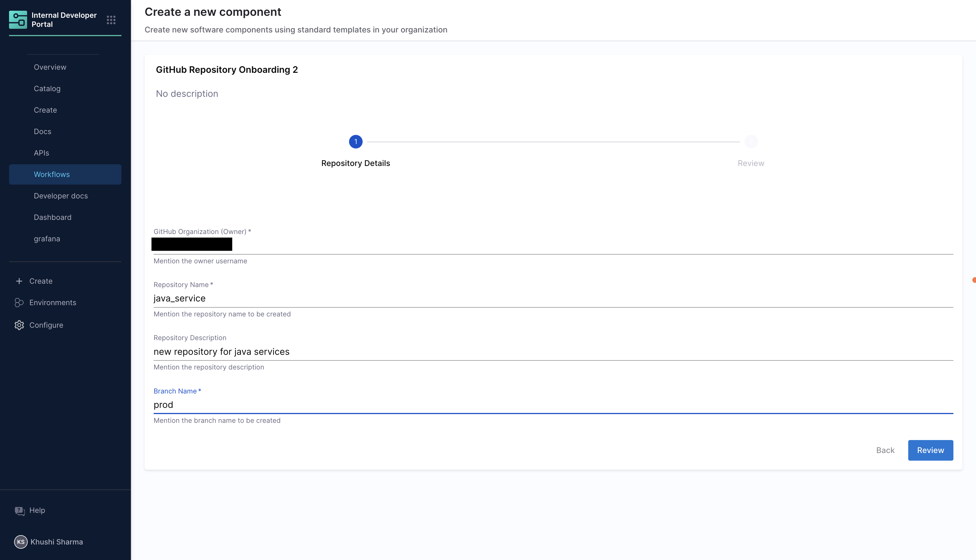Click the Back button
This screenshot has height=560, width=976.
point(885,450)
